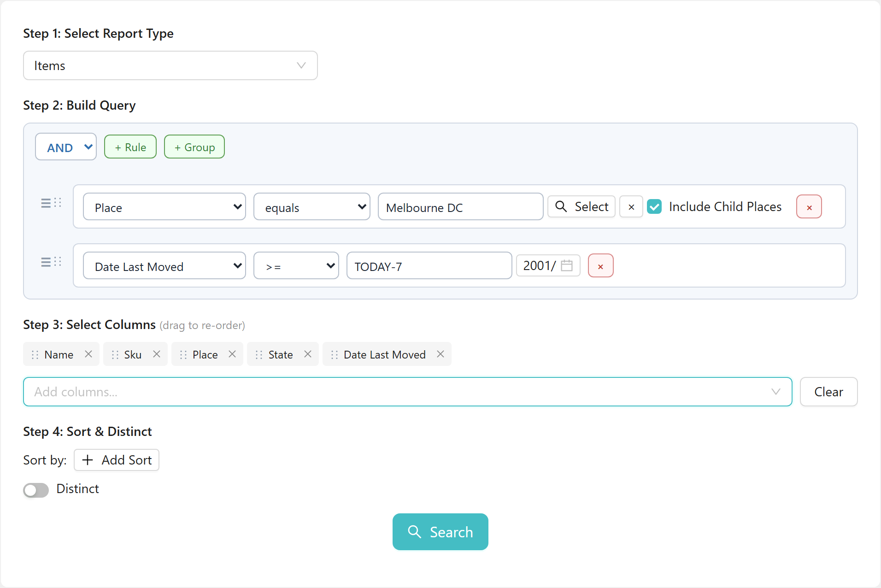
Task: Delete the Place rule with red x
Action: point(809,207)
